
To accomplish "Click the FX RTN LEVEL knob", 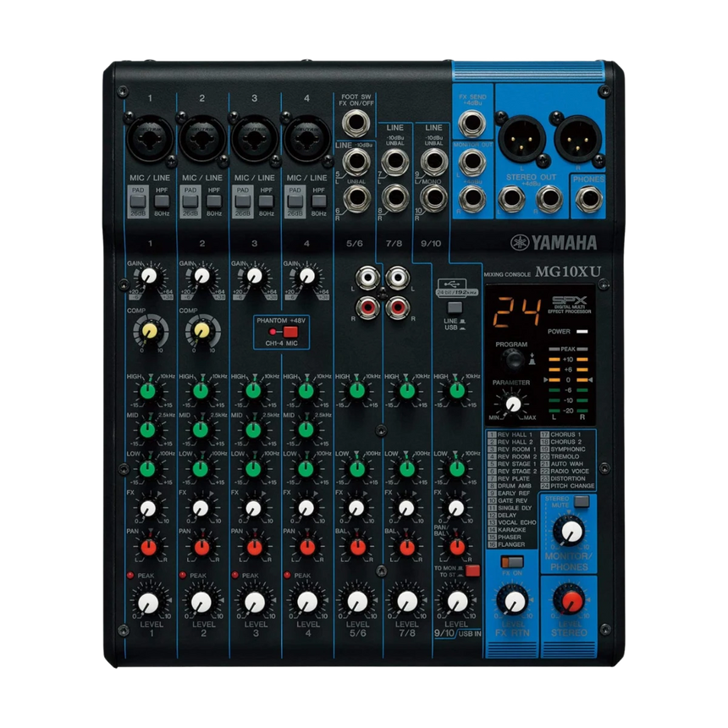I will tap(514, 602).
